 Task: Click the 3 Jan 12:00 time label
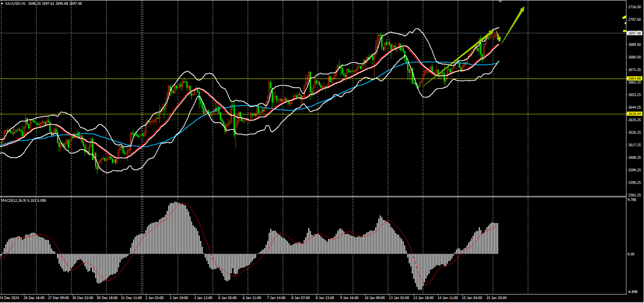(203, 298)
